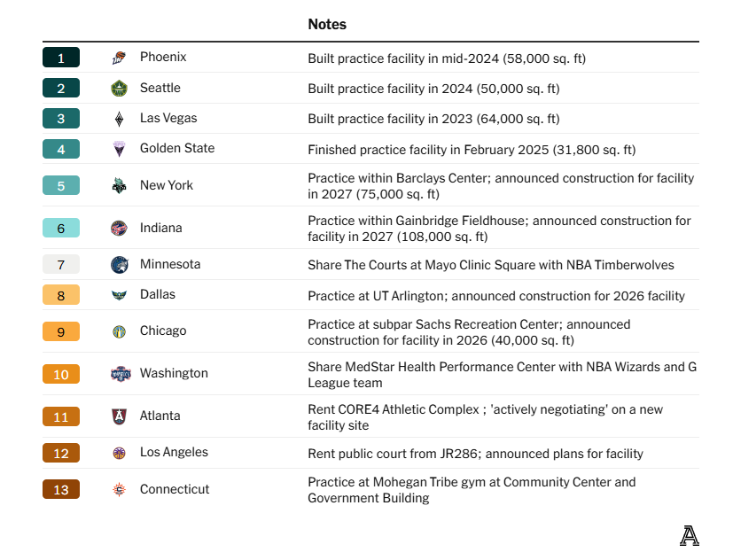Screen dimensions: 733x560
Task: Click the Golden State Valkyries logo
Action: (x=120, y=149)
